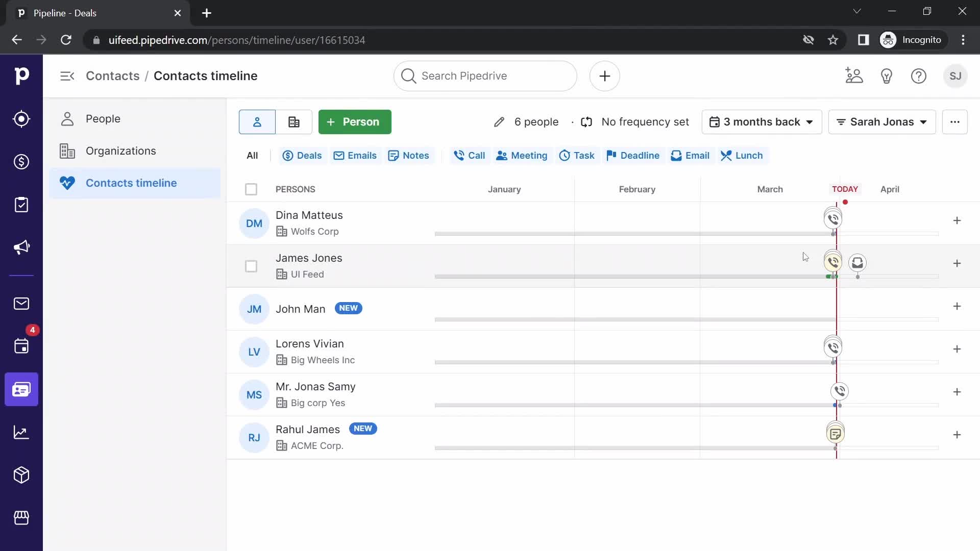
Task: Toggle the checkbox for James Jones
Action: (x=251, y=266)
